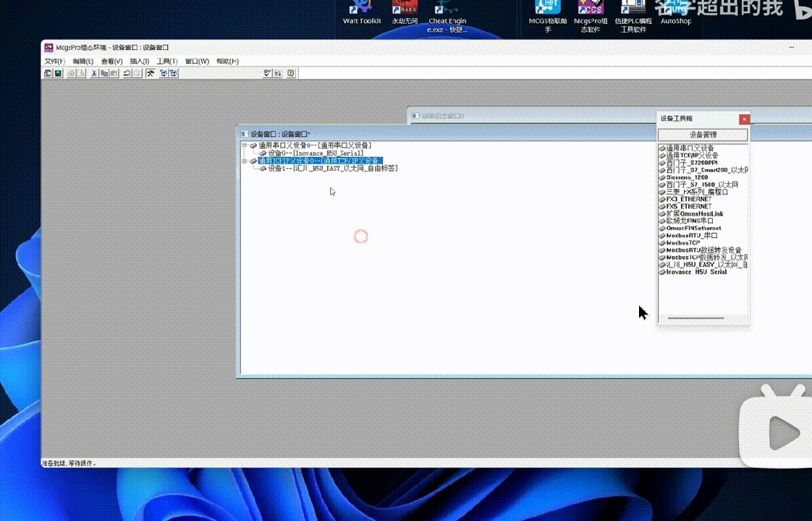Select highlighted 通用TCPIP父设备0 tree row
Viewport: 812px width, 521px height.
click(x=320, y=161)
